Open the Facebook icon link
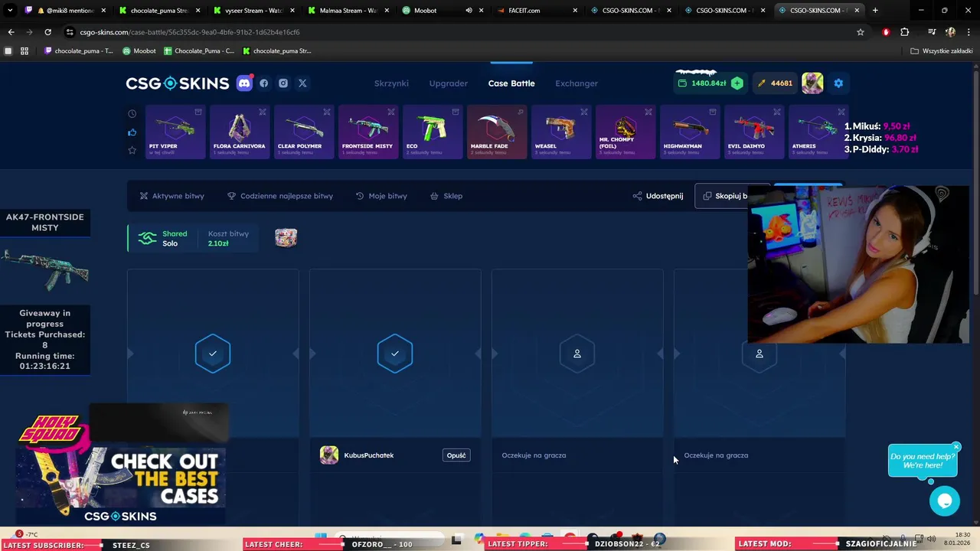Screen dimensions: 980x551 tap(264, 83)
